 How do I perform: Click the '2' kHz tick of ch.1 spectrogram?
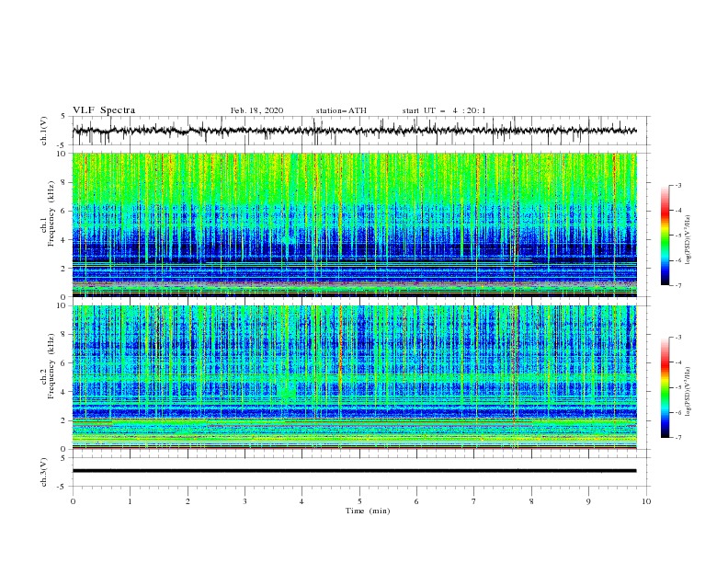pos(65,268)
